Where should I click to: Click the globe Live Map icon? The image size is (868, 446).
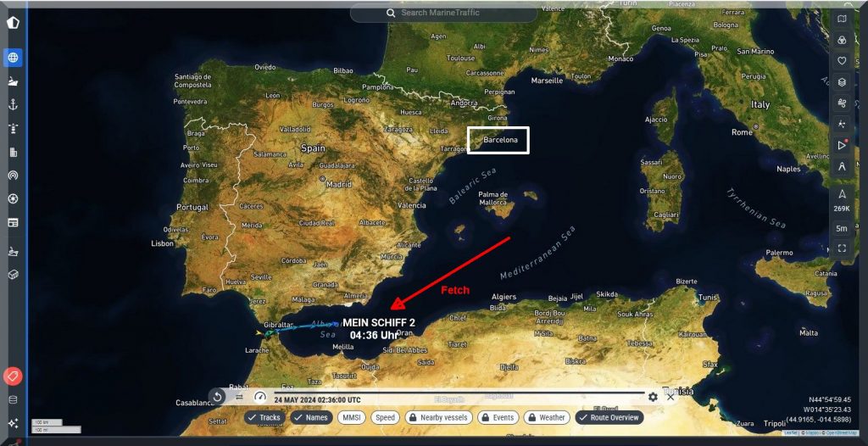[x=14, y=58]
